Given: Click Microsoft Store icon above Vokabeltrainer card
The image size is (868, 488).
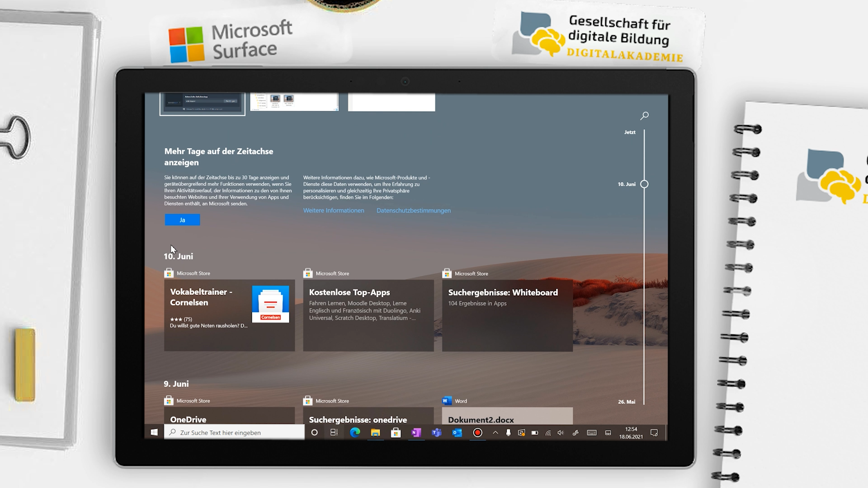Looking at the screenshot, I should 169,273.
